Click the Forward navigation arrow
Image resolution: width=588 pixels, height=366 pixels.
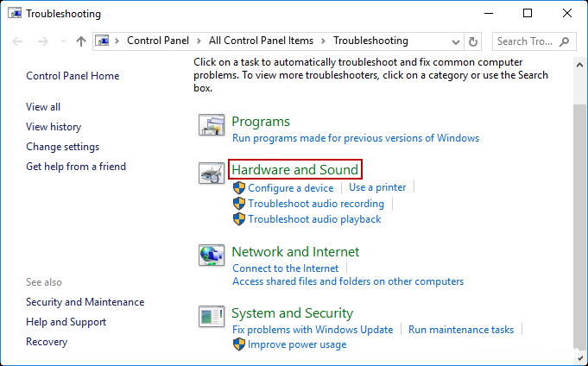click(x=43, y=41)
